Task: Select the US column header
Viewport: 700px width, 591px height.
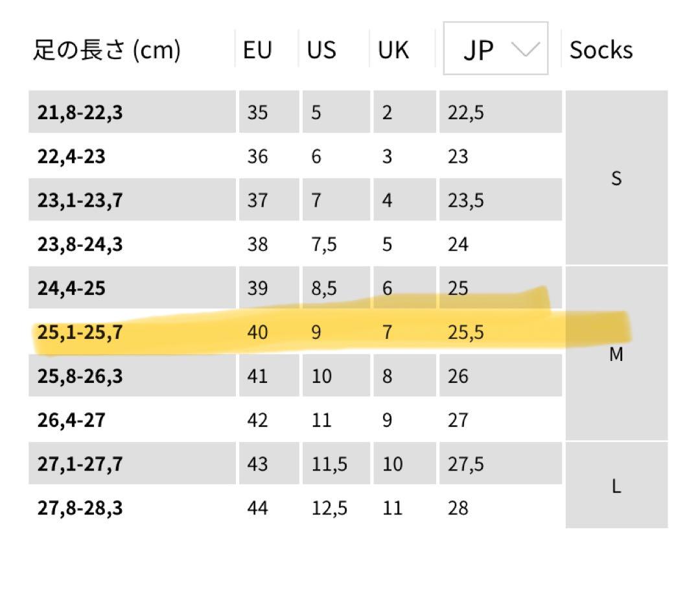Action: [321, 49]
